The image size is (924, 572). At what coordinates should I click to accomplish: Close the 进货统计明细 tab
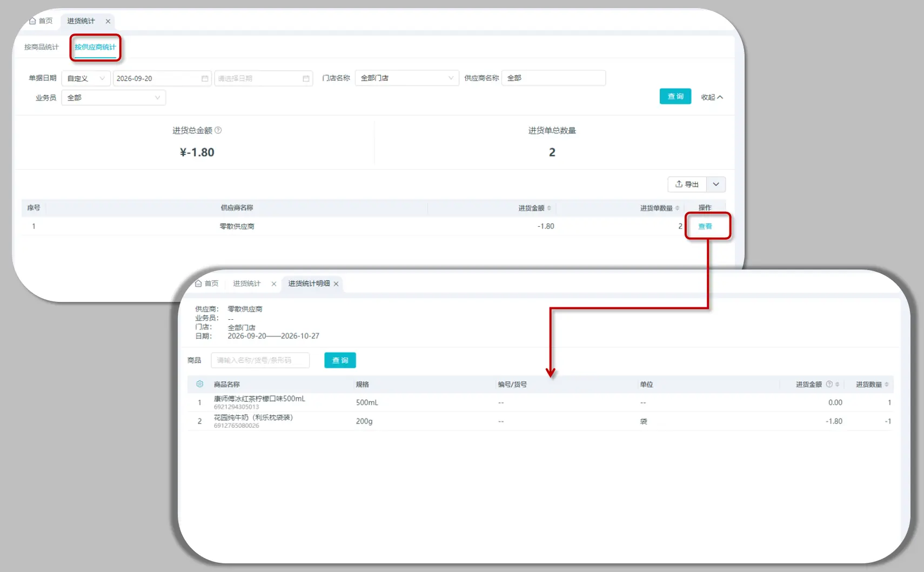[336, 284]
